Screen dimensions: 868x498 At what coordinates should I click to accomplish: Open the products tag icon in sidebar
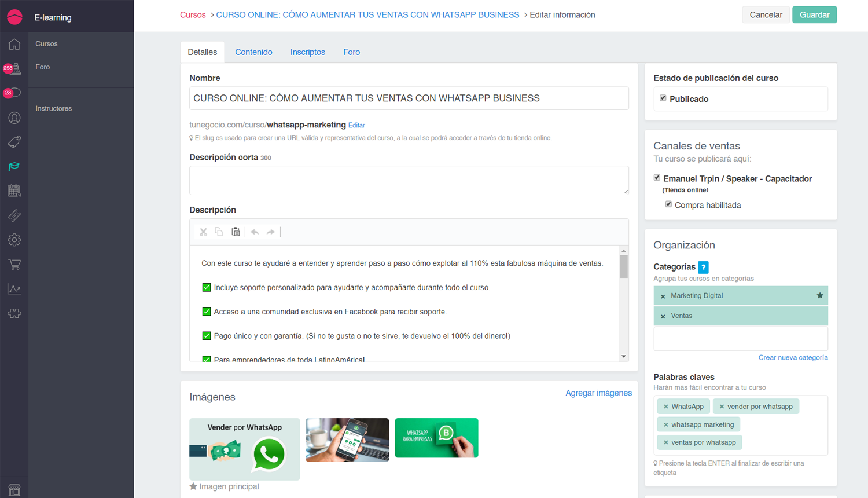pos(14,142)
